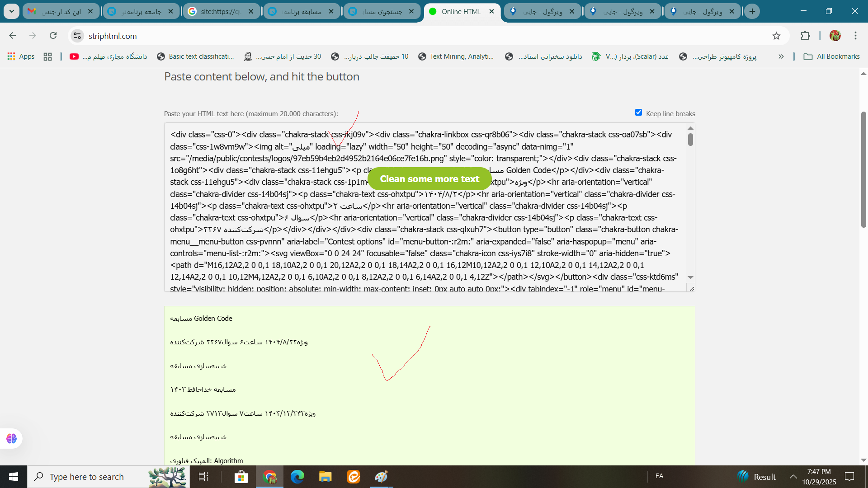Toggle the Keep line breaks checkbox
This screenshot has width=868, height=488.
(x=638, y=113)
